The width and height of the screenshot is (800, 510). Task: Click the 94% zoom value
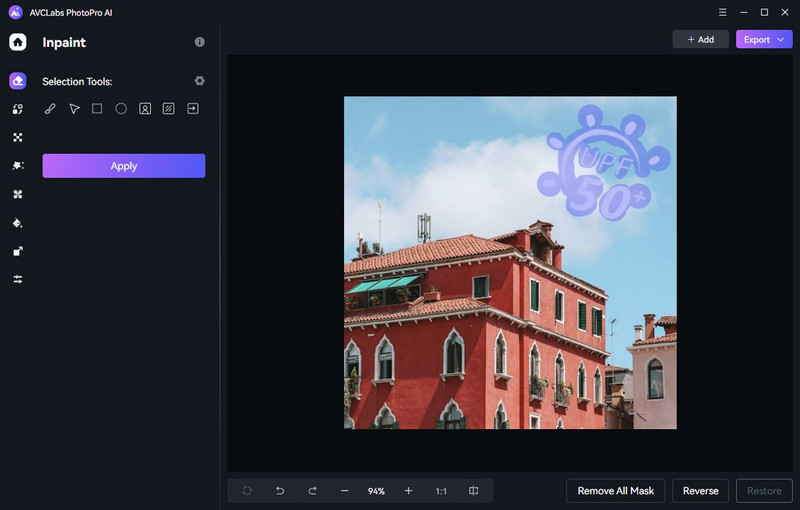[376, 491]
